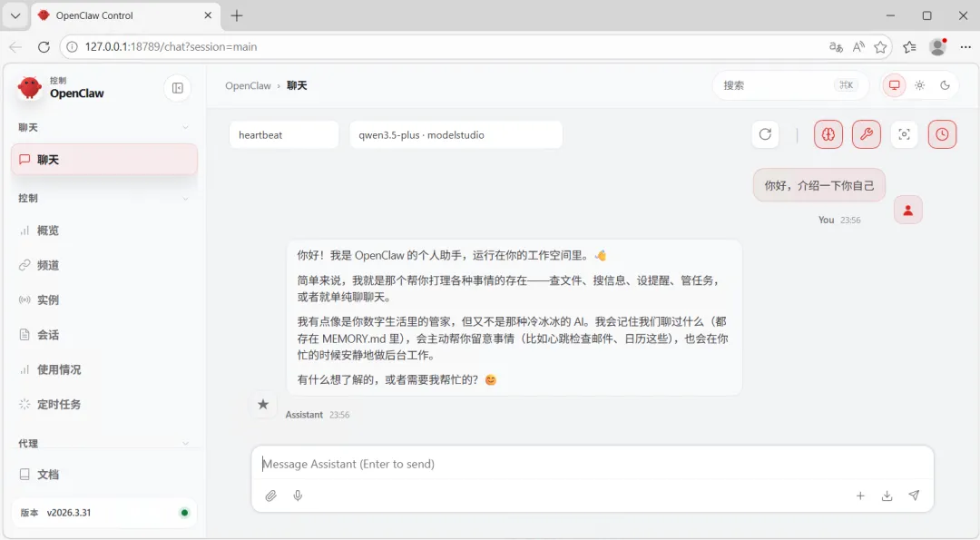980x540 pixels.
Task: Refresh the chat with reload icon
Action: click(765, 134)
